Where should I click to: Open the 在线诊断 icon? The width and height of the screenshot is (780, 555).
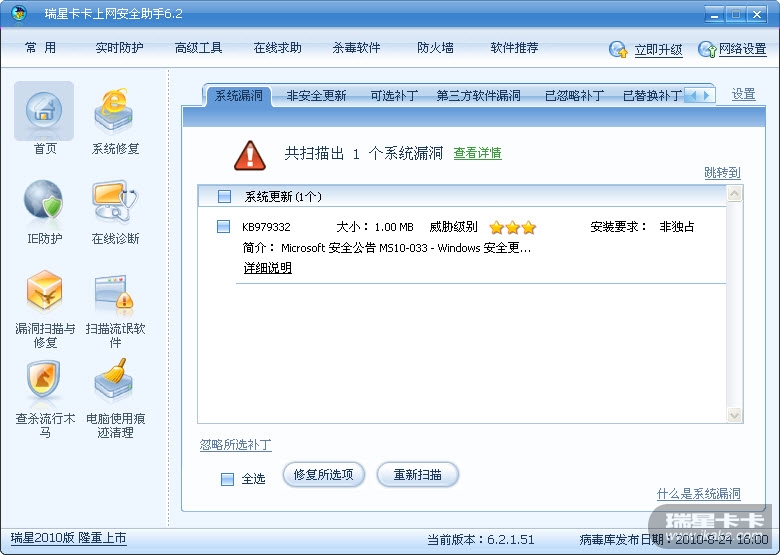(115, 200)
